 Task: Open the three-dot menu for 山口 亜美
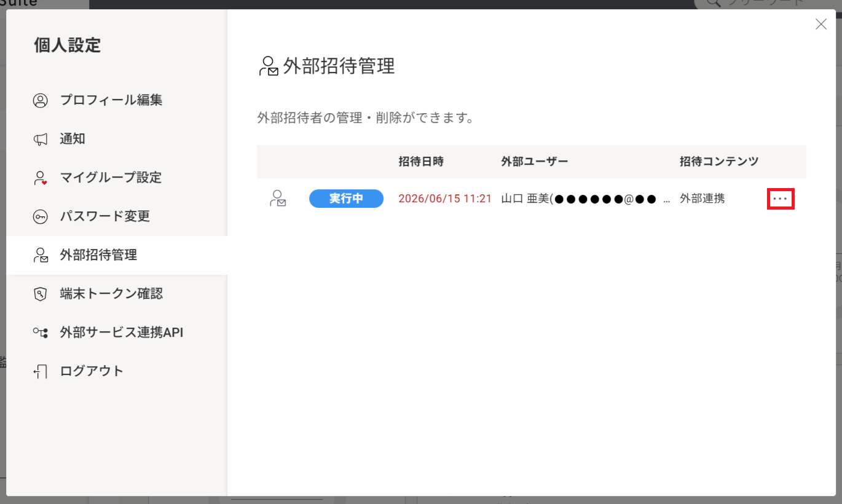[781, 199]
